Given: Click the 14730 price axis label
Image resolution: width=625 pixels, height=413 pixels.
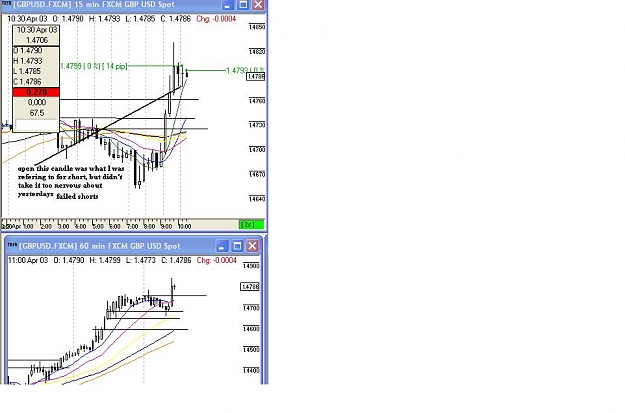Looking at the screenshot, I should pyautogui.click(x=257, y=125).
